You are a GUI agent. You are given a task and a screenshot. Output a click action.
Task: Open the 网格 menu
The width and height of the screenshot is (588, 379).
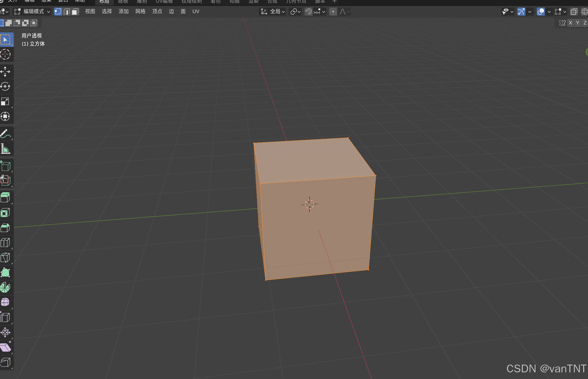(x=140, y=12)
